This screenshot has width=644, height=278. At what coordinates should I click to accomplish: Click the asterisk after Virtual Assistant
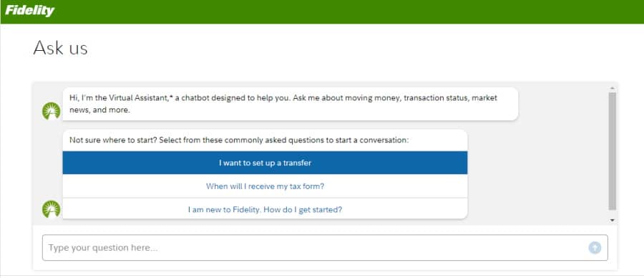[170, 97]
